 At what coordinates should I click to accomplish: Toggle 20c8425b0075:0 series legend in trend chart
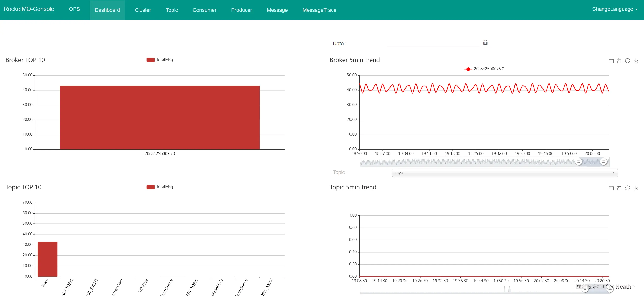click(484, 69)
